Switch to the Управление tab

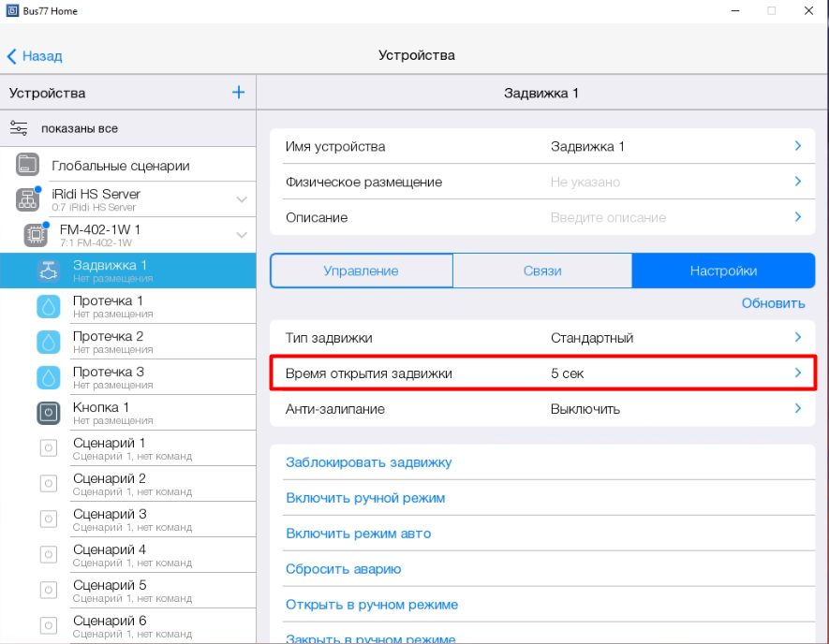(361, 271)
